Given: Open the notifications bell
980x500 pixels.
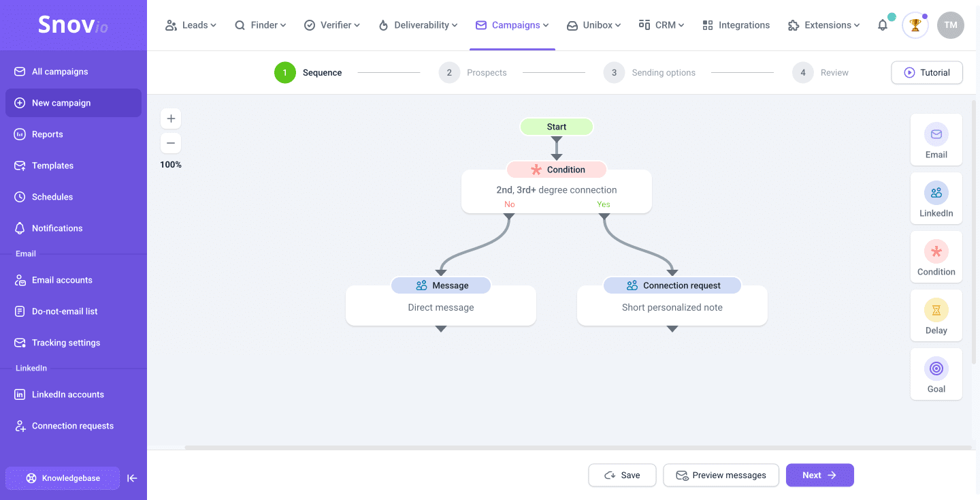Looking at the screenshot, I should 883,25.
